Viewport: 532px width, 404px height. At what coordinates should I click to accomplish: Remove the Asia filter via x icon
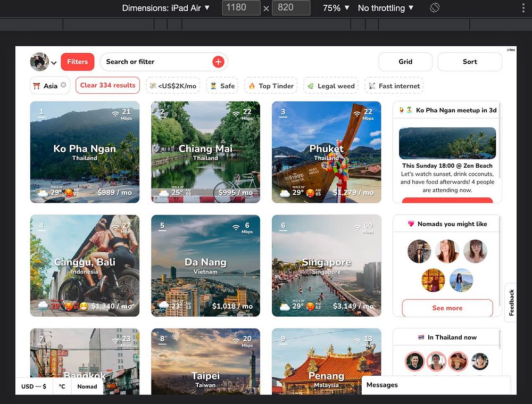(63, 85)
